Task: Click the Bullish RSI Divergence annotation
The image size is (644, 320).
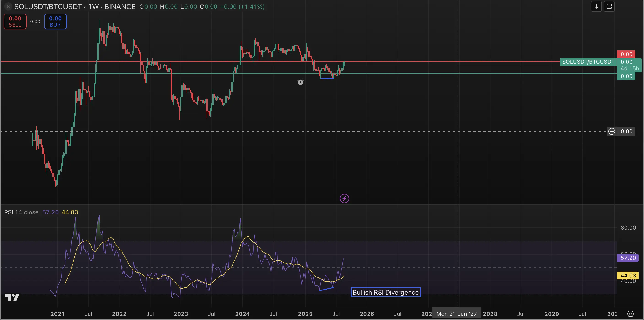Action: [385, 292]
